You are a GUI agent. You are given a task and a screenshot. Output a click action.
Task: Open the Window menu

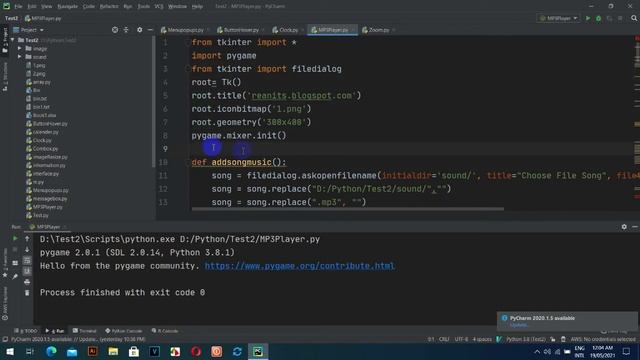click(177, 7)
